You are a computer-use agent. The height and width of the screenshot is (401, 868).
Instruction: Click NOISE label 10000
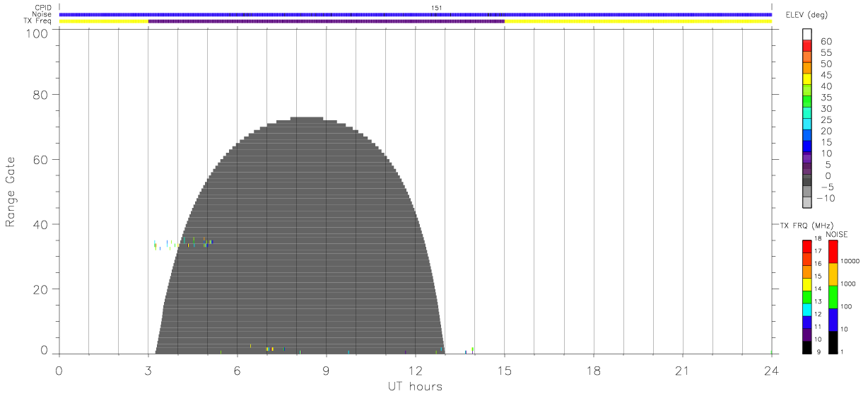coord(851,261)
